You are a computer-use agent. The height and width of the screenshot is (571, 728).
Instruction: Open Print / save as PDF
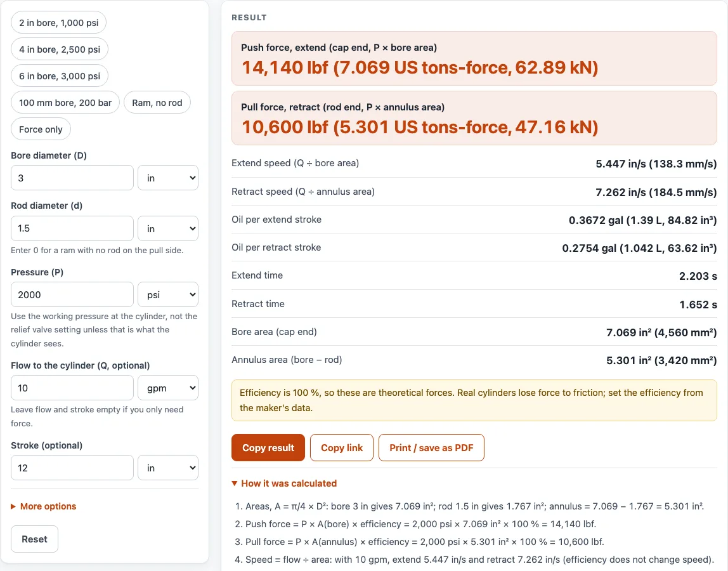coord(431,448)
